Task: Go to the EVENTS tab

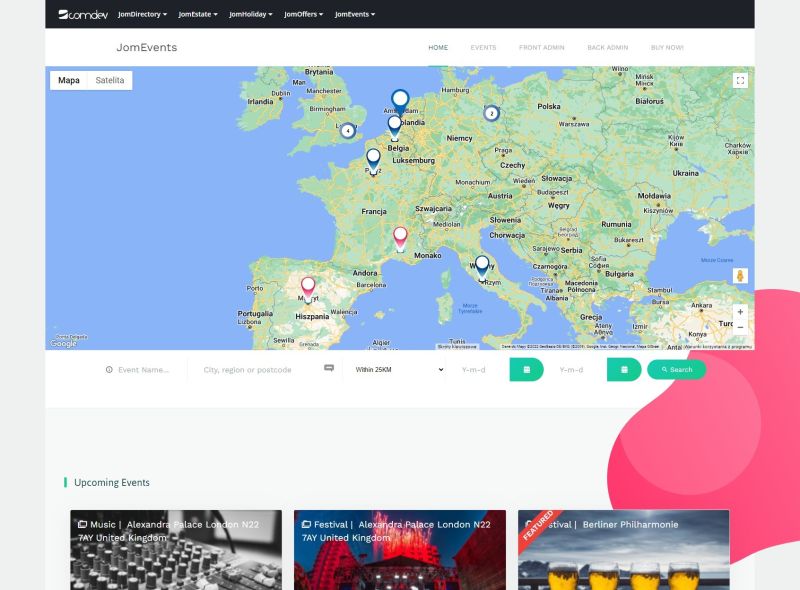Action: (485, 47)
